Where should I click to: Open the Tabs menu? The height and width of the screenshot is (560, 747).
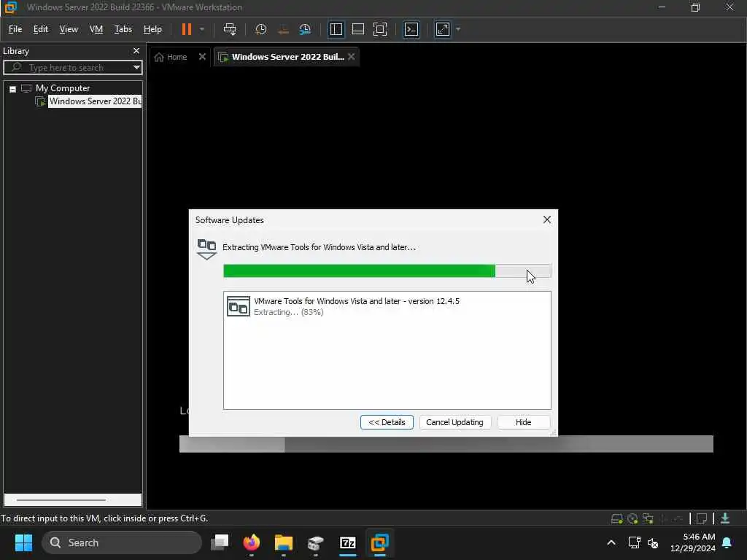123,29
